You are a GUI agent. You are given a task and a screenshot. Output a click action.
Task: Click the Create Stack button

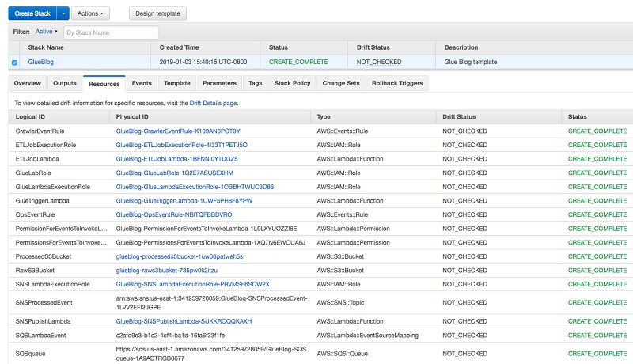32,13
